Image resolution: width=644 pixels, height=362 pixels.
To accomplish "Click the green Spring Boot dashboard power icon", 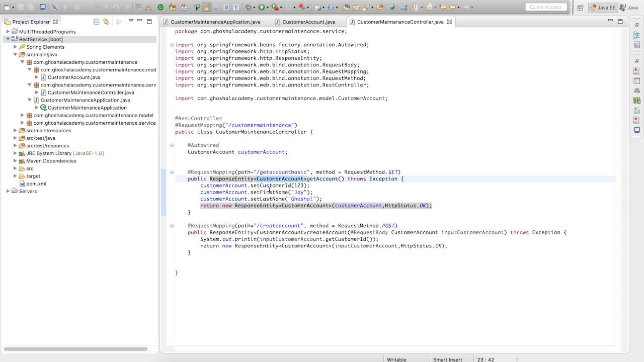I will click(x=160, y=8).
